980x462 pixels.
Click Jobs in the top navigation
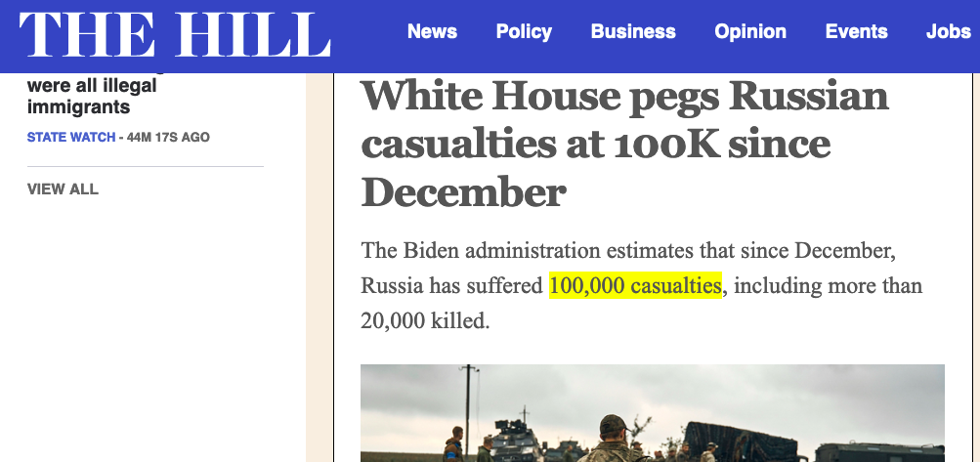[x=948, y=31]
